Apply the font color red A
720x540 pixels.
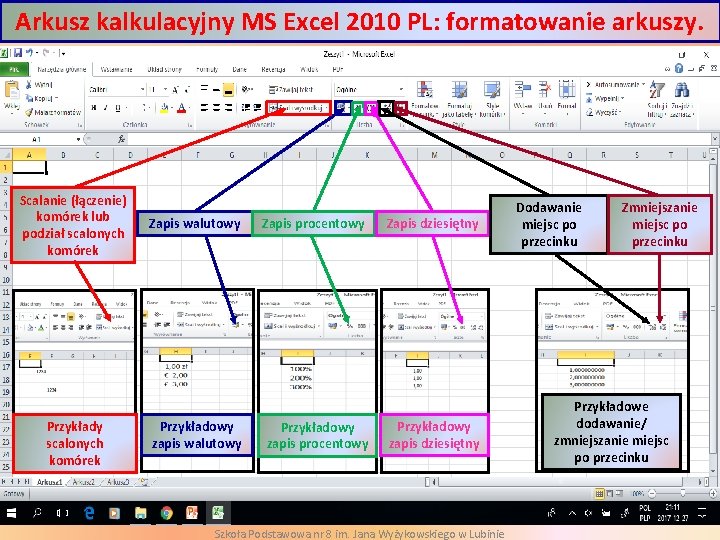tap(182, 108)
